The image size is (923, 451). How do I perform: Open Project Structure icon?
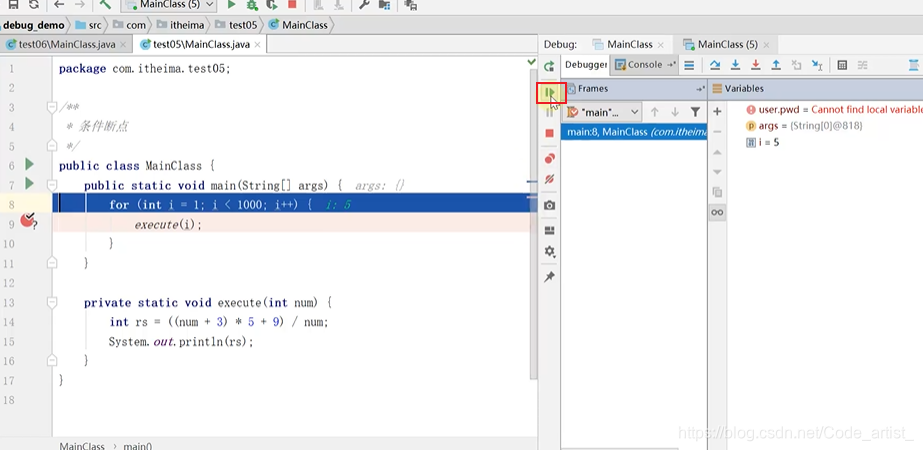pyautogui.click(x=384, y=5)
